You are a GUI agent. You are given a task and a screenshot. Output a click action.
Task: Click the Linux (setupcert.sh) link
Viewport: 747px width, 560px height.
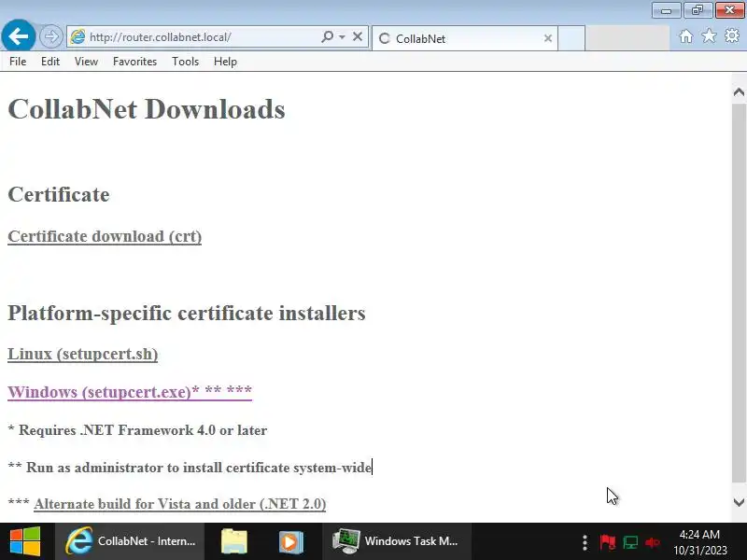(83, 354)
